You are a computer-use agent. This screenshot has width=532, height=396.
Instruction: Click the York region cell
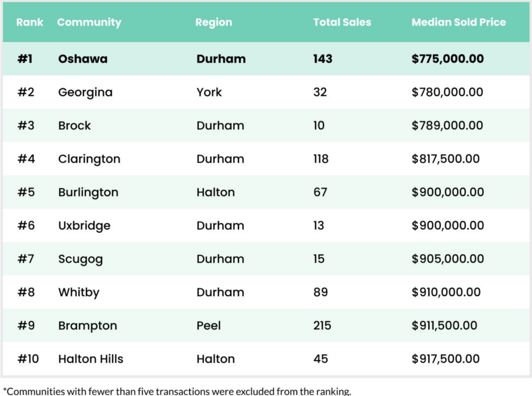(209, 93)
